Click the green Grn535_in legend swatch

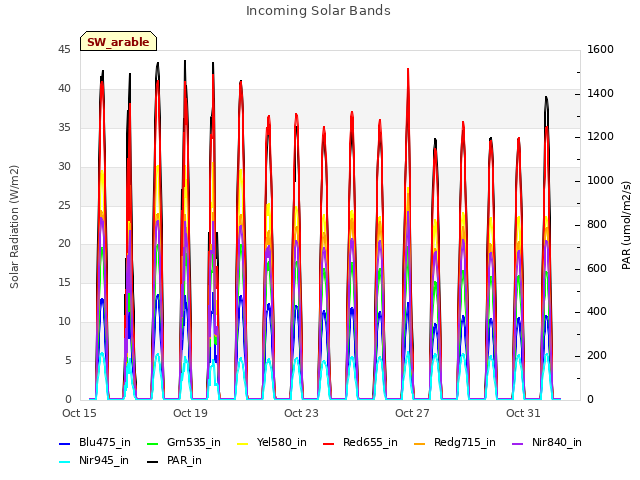pos(153,444)
